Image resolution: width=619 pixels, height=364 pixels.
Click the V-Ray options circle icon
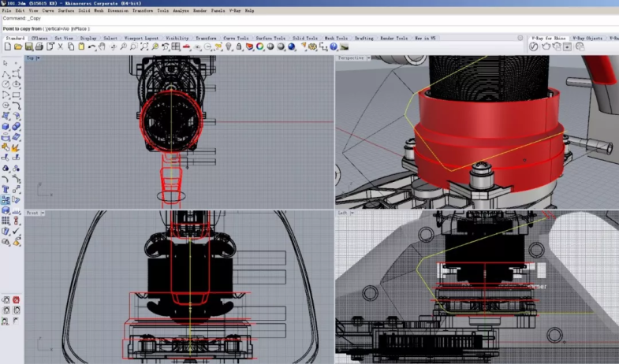pos(533,47)
